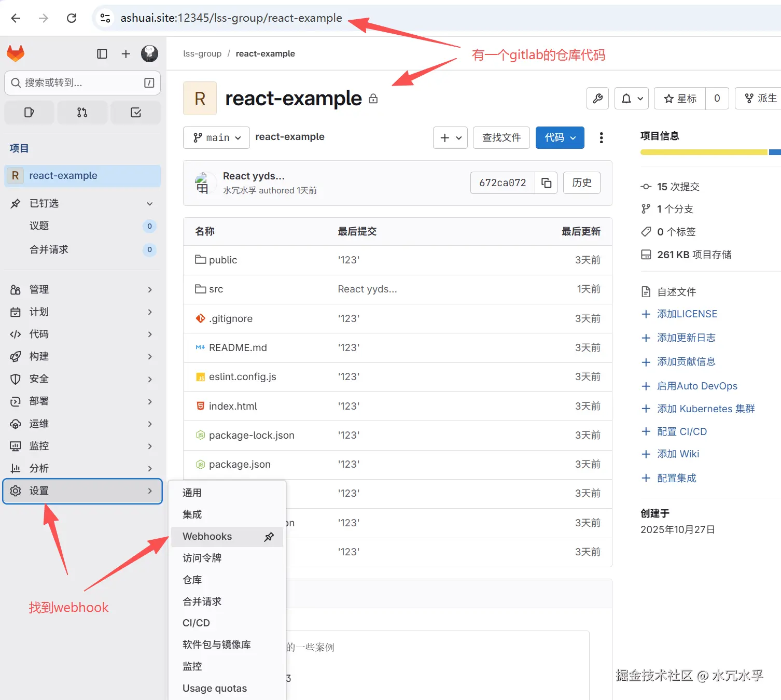This screenshot has width=781, height=700.
Task: Select CI/CD in the settings flyout
Action: pos(227,623)
